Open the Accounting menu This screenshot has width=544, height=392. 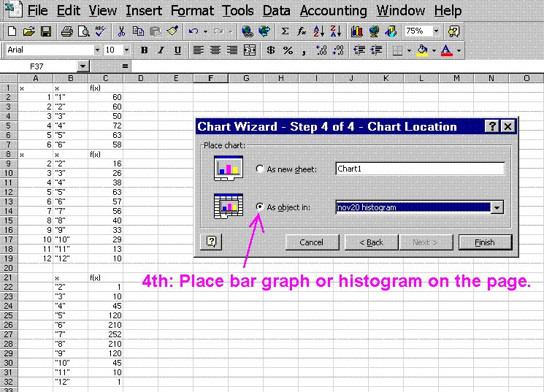pos(333,11)
